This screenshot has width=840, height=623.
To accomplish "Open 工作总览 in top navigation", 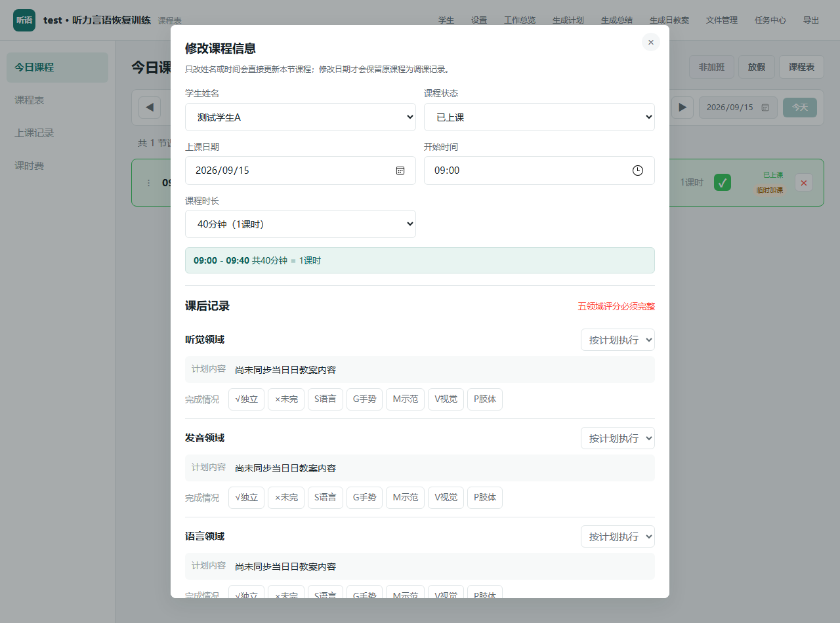I will [x=520, y=20].
